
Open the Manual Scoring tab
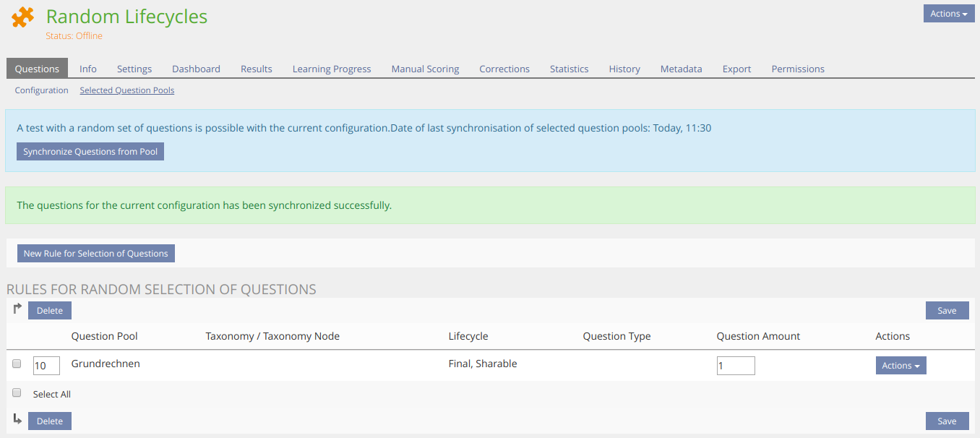coord(425,69)
